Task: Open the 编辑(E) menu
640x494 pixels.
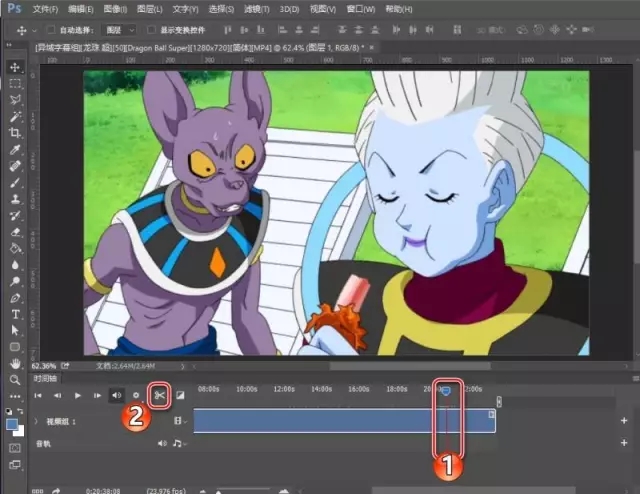Action: [80, 9]
